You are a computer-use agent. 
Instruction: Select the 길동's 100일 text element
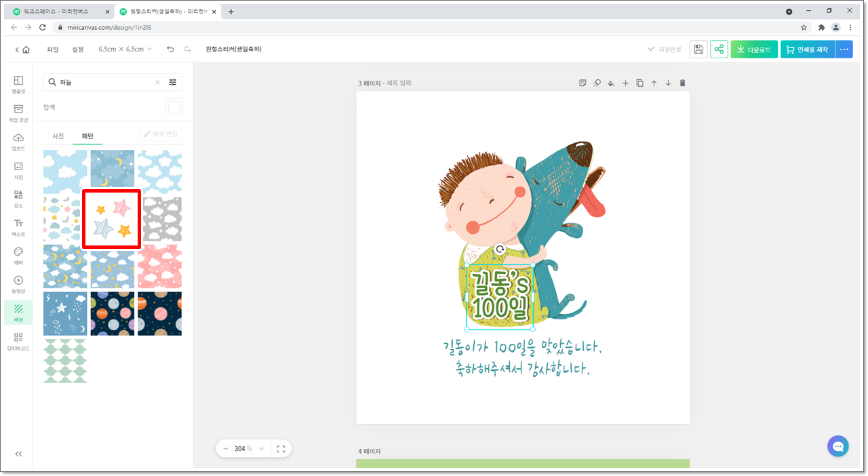(500, 297)
